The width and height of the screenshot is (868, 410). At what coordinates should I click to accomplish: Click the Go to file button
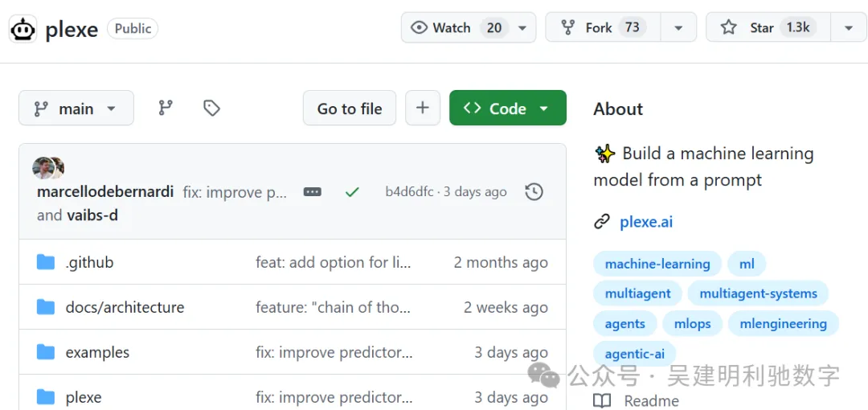pyautogui.click(x=350, y=108)
